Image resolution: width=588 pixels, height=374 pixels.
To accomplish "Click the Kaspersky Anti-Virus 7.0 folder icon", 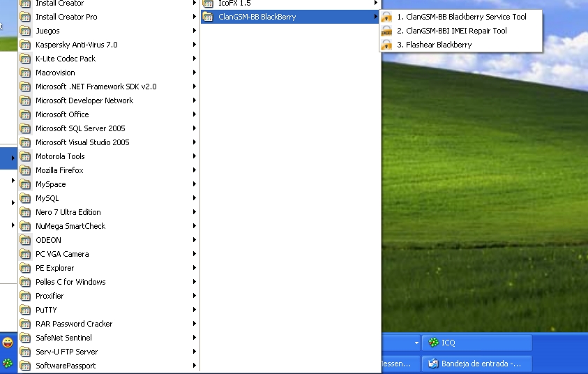I will click(x=25, y=45).
